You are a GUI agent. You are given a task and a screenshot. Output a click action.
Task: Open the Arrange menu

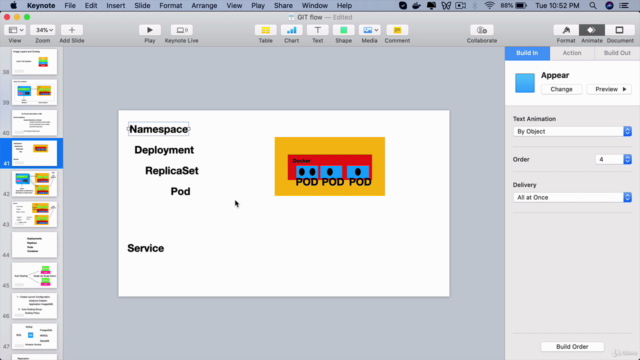(x=204, y=6)
